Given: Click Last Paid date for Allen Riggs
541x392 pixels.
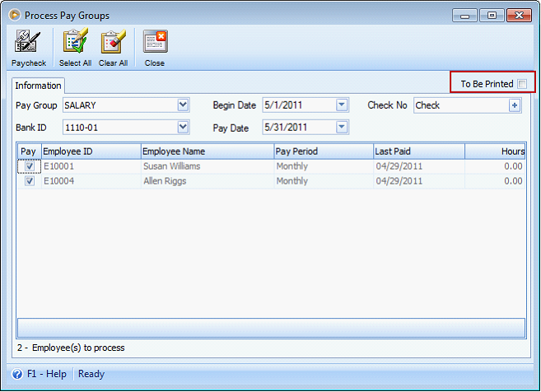Looking at the screenshot, I should [x=419, y=181].
